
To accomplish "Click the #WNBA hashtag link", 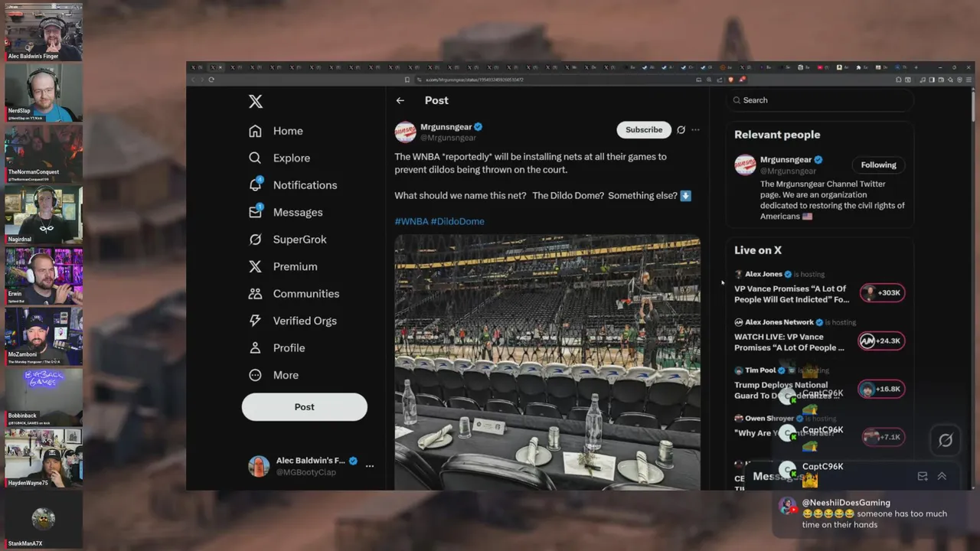I will pyautogui.click(x=411, y=221).
